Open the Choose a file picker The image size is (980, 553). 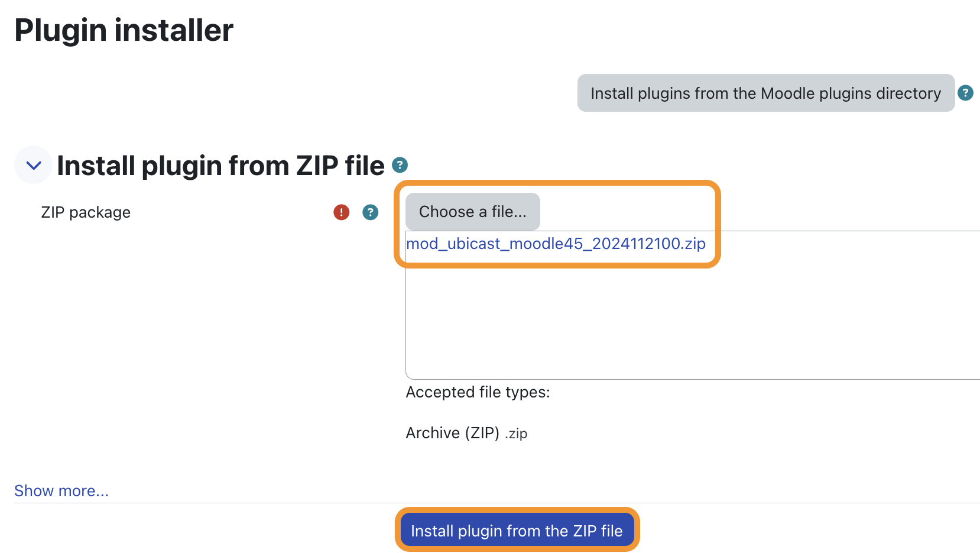473,212
